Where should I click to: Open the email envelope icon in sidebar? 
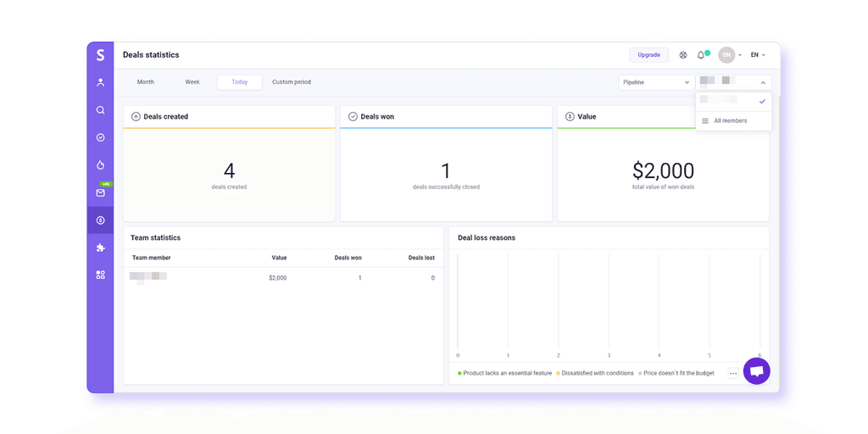coord(100,192)
